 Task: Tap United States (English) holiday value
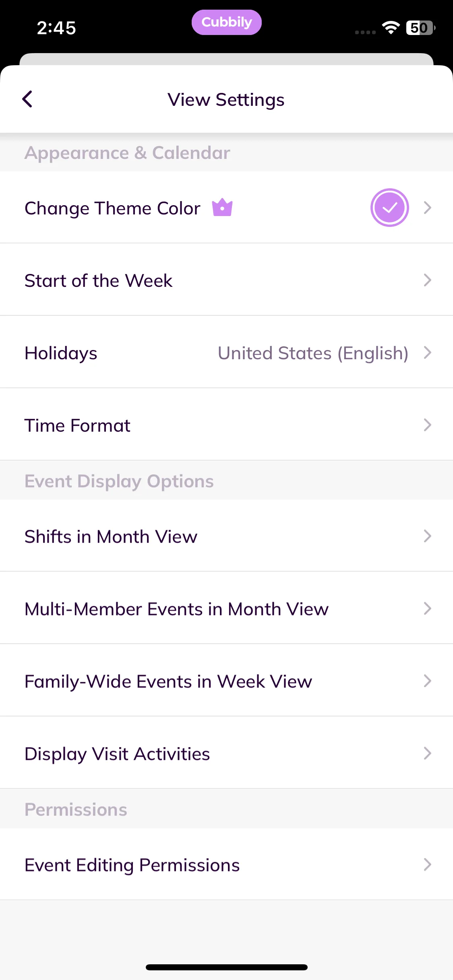[x=313, y=353]
